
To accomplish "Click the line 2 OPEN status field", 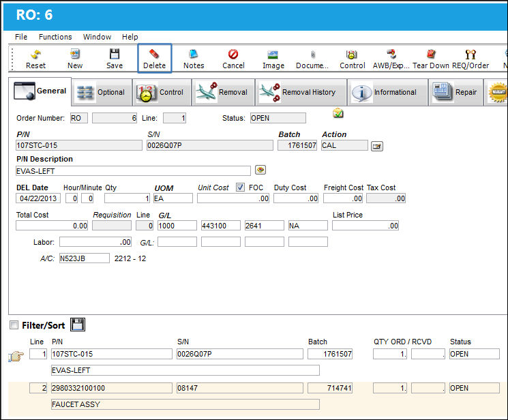I will point(475,388).
